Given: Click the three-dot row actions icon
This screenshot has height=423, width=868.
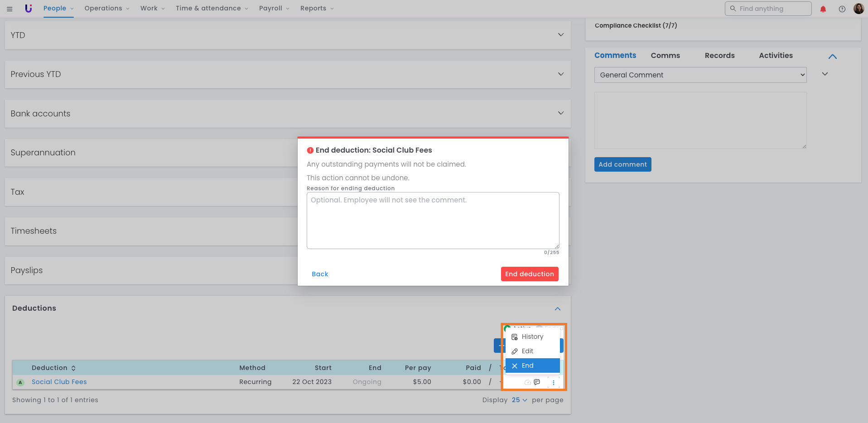Looking at the screenshot, I should tap(553, 383).
